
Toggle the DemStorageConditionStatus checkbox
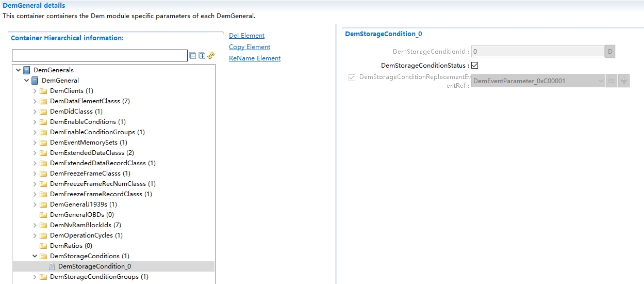(x=475, y=66)
